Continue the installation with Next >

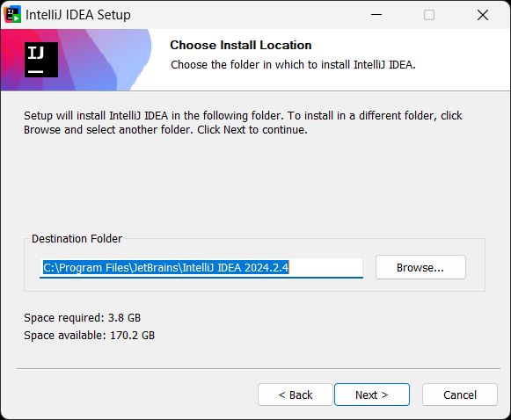coord(372,395)
